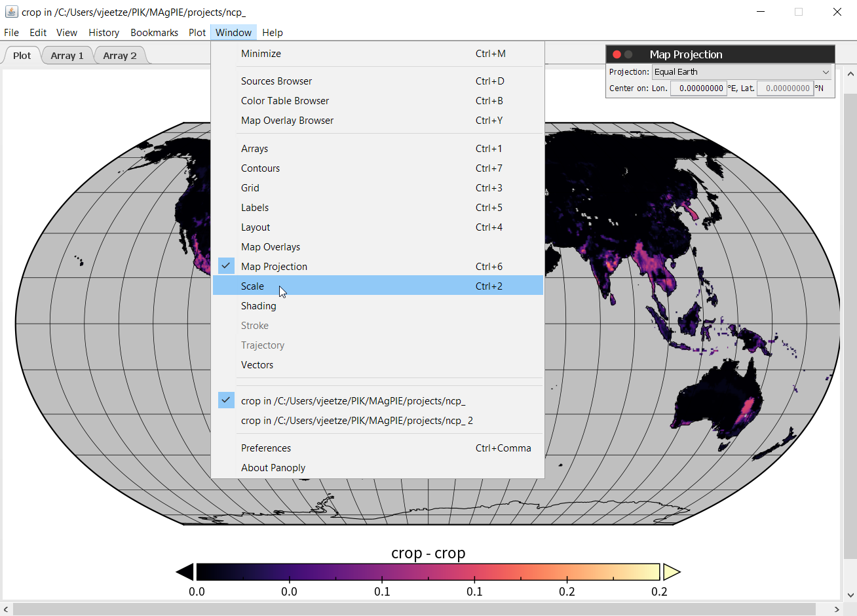Open the File menu
The height and width of the screenshot is (616, 857).
(11, 33)
